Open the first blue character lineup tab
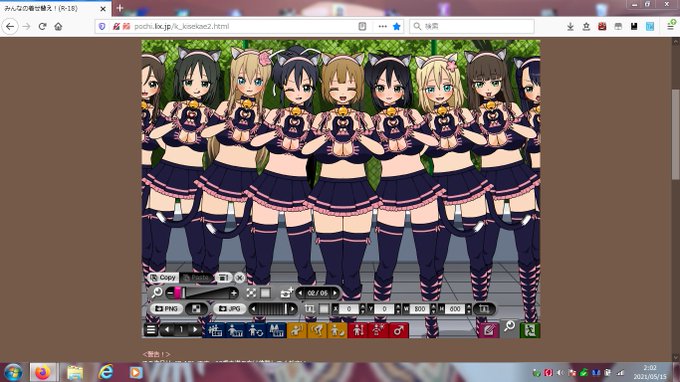The width and height of the screenshot is (680, 382). point(215,330)
